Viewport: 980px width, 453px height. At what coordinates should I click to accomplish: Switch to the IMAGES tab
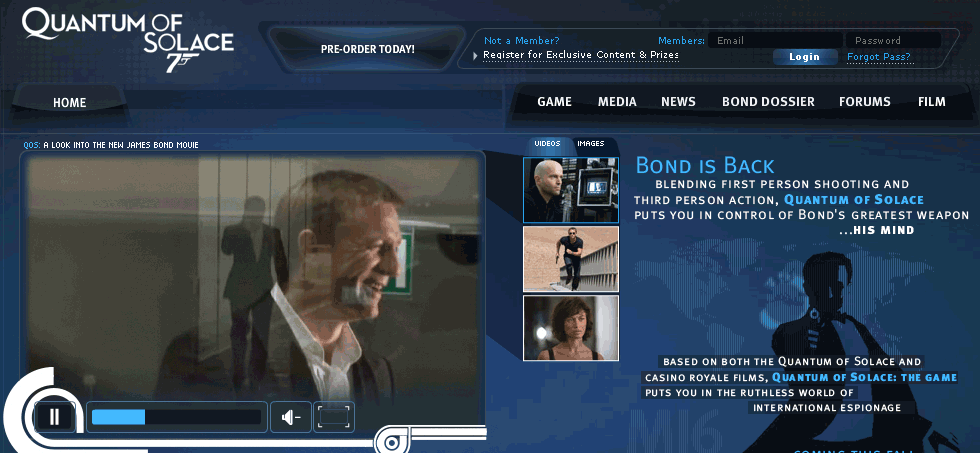pyautogui.click(x=591, y=144)
